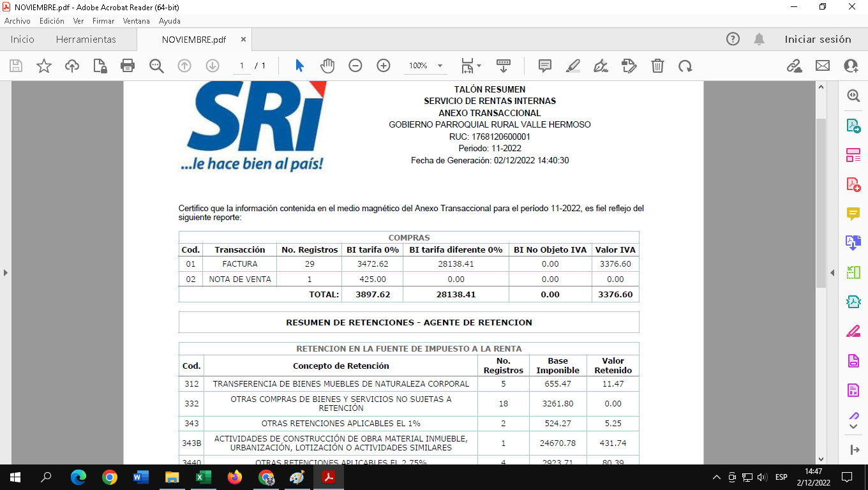Open Excel from the Windows taskbar
The height and width of the screenshot is (490, 868).
204,477
